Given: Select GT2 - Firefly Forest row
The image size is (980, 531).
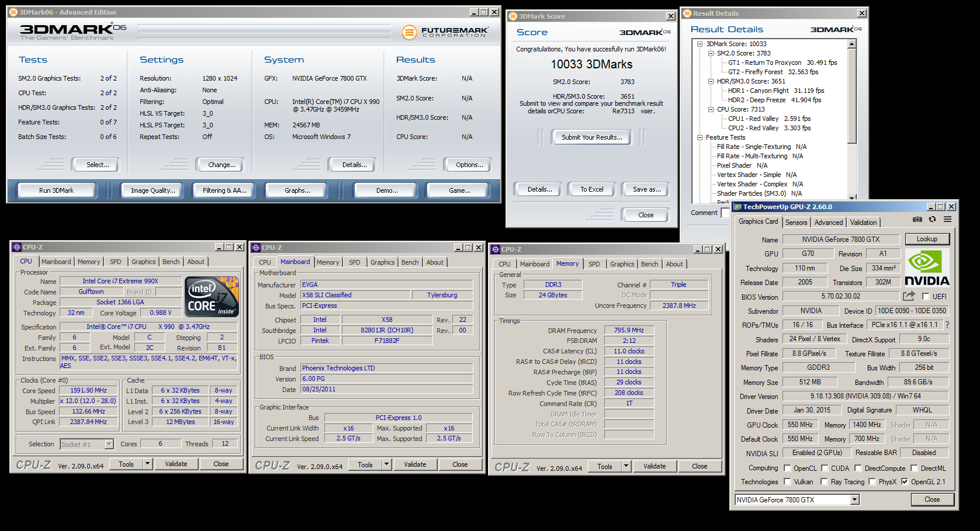Looking at the screenshot, I should (773, 72).
